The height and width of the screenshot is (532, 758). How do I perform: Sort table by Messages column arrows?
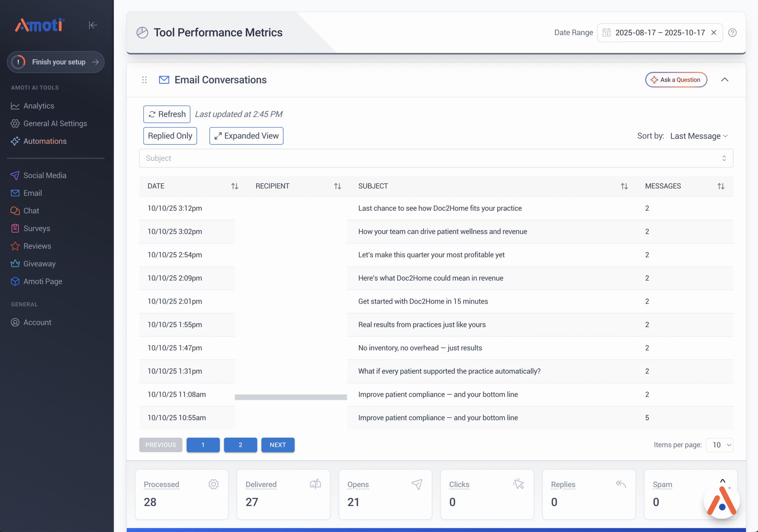[721, 186]
